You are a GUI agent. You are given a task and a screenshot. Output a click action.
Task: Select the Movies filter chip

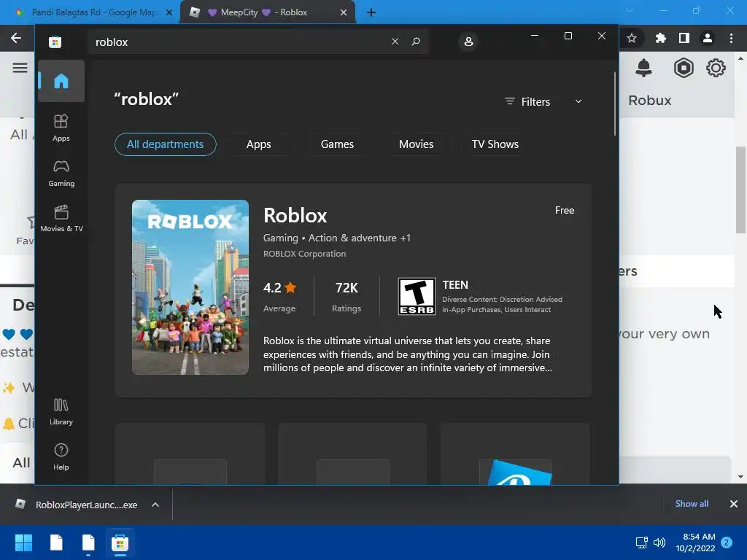click(x=417, y=144)
